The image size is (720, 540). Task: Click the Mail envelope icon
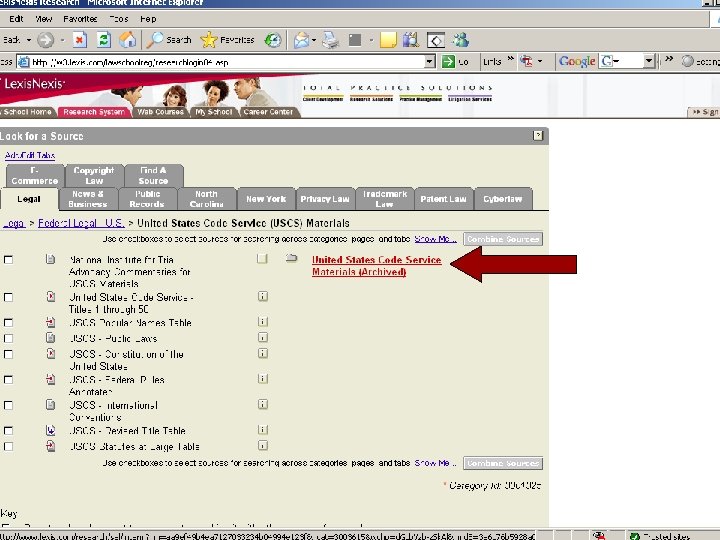(301, 40)
